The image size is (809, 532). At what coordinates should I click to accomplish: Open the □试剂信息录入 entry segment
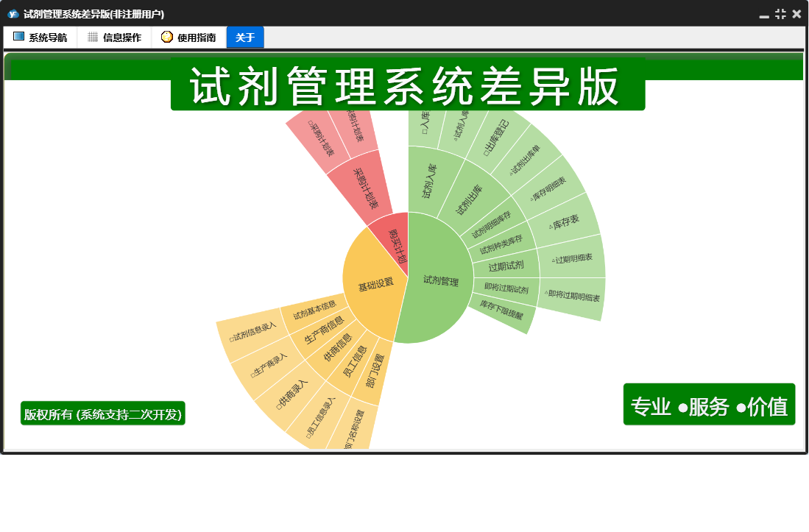coord(252,332)
